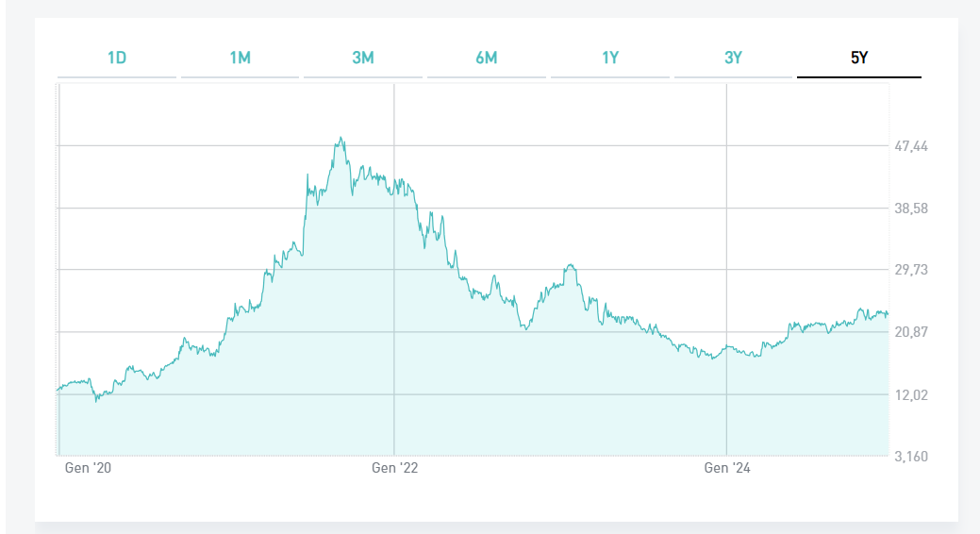The width and height of the screenshot is (980, 534).
Task: Select the 12,02 y-axis value
Action: click(x=911, y=394)
